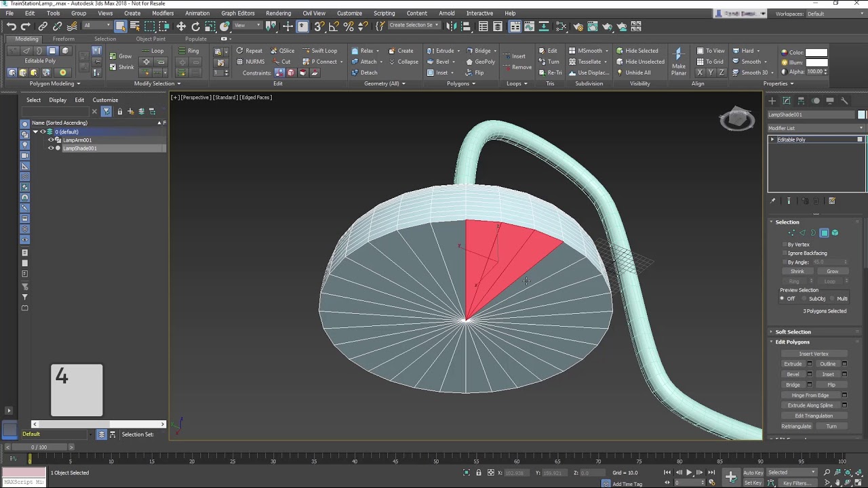Click the object color swatch beside LampShade001
Screen dimensions: 868x488
pos(862,115)
